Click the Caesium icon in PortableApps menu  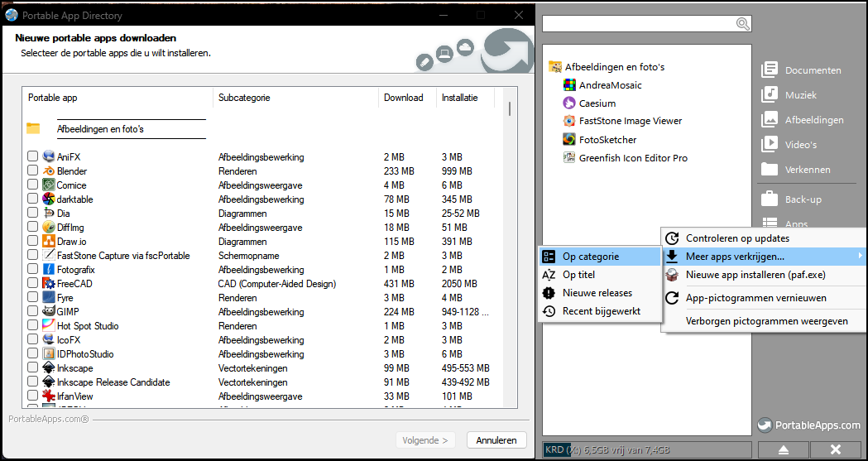(x=569, y=103)
